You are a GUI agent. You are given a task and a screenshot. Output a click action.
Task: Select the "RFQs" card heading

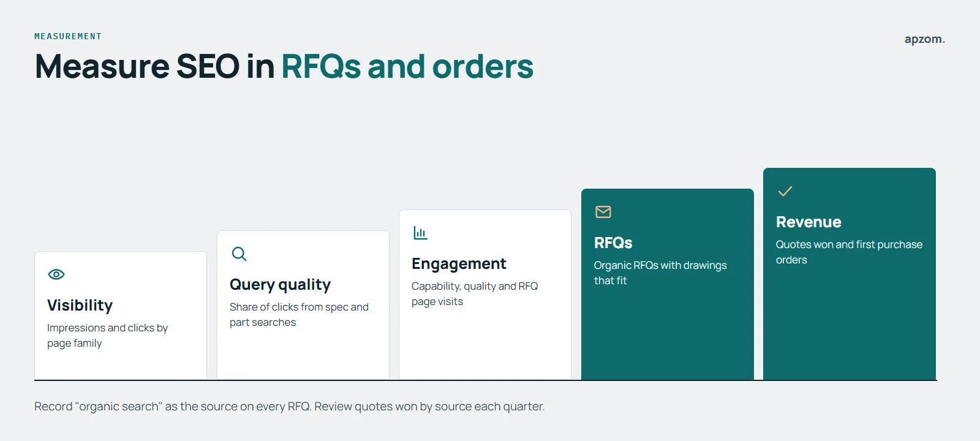[x=613, y=243]
